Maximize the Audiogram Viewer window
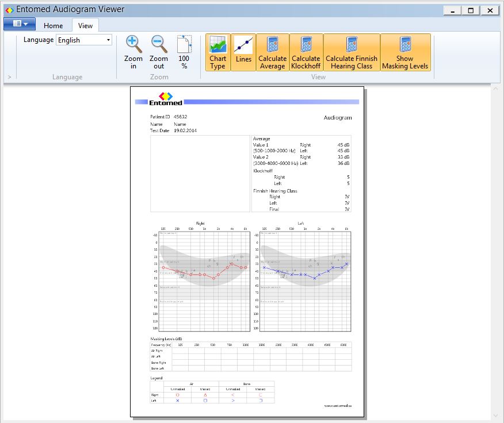This screenshot has height=423, width=504. (471, 10)
